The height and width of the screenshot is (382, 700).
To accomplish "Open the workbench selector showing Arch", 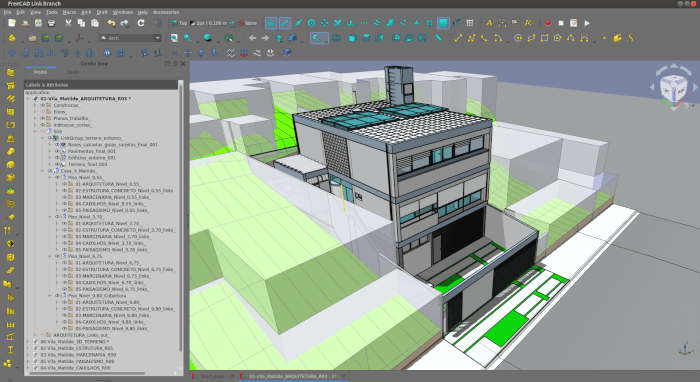I will pyautogui.click(x=130, y=38).
